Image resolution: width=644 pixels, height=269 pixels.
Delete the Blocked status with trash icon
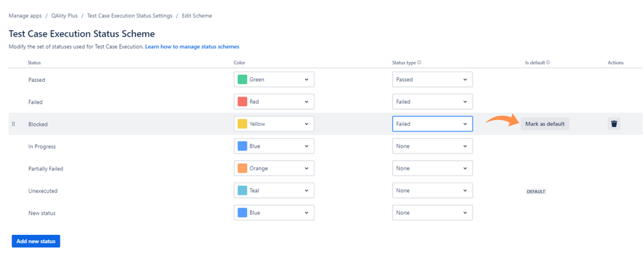tap(614, 124)
